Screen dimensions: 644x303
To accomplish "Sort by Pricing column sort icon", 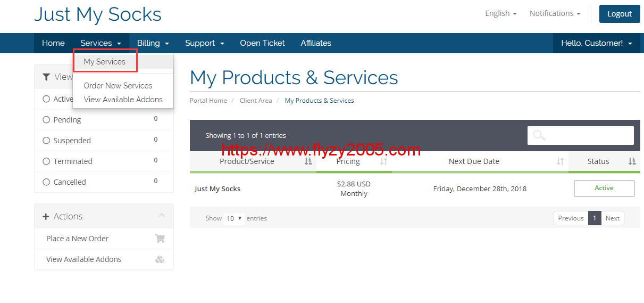I will pyautogui.click(x=384, y=161).
